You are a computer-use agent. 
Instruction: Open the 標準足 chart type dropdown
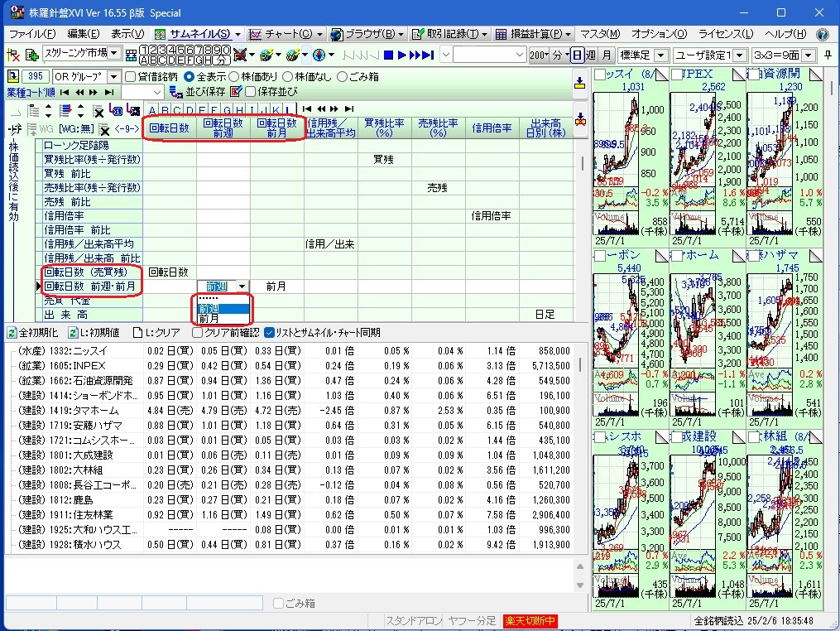(661, 55)
